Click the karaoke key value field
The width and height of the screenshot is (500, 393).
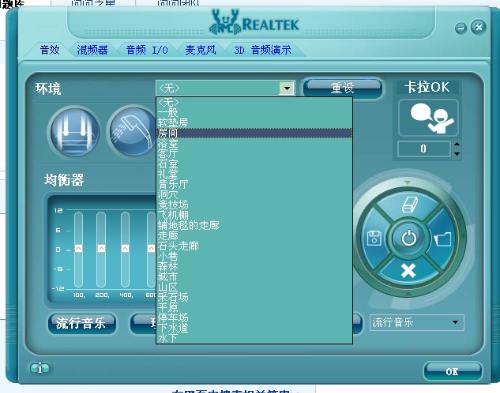pos(423,149)
